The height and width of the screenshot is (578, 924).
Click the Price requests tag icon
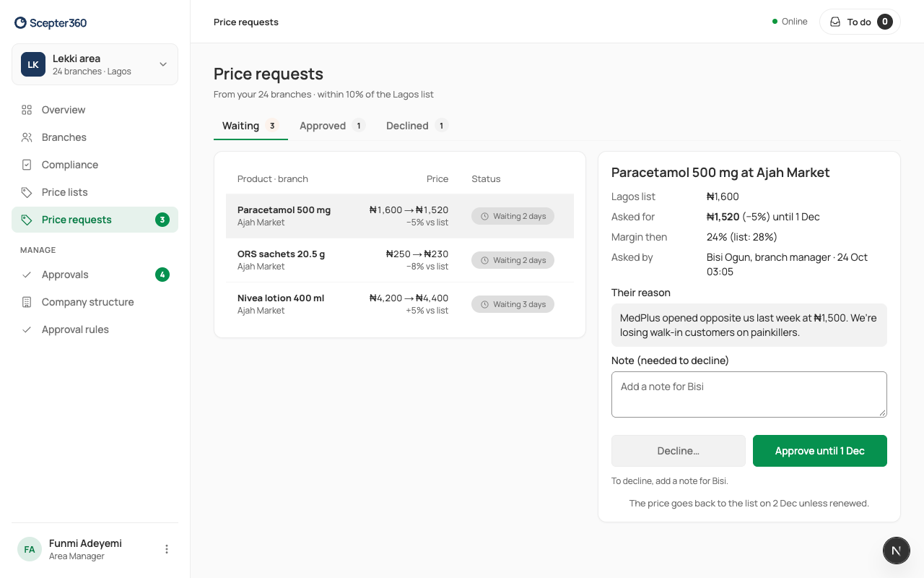pyautogui.click(x=27, y=220)
